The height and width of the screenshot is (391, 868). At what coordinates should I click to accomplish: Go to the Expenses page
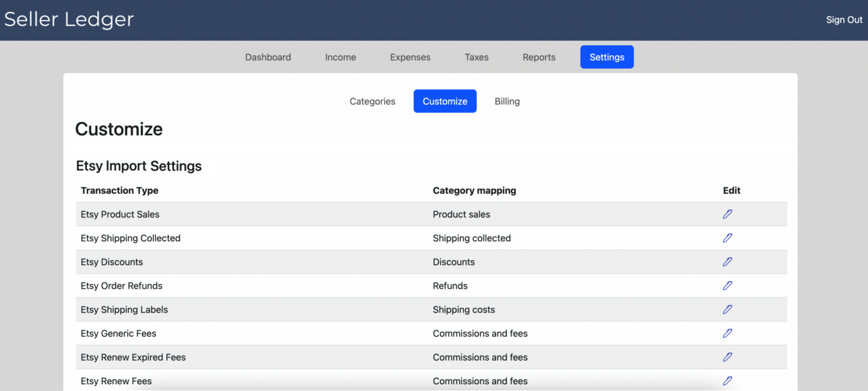tap(410, 56)
